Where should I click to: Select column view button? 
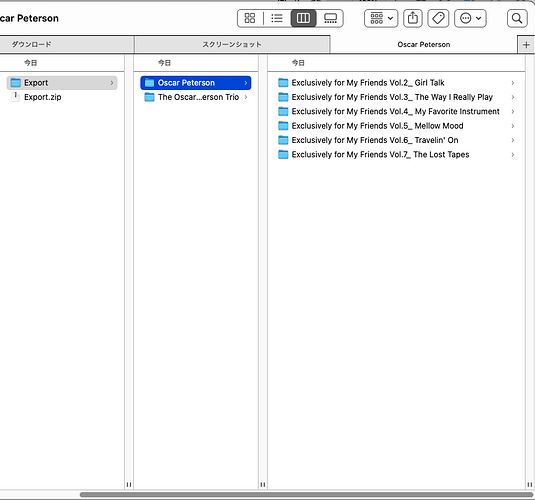point(303,18)
